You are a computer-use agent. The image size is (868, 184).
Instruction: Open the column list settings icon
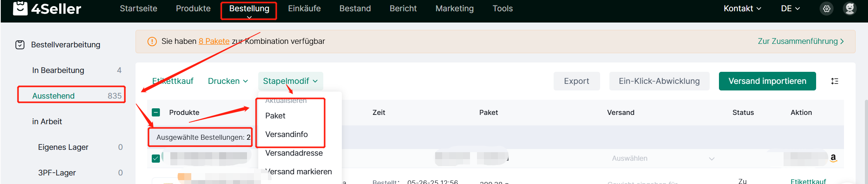click(835, 81)
